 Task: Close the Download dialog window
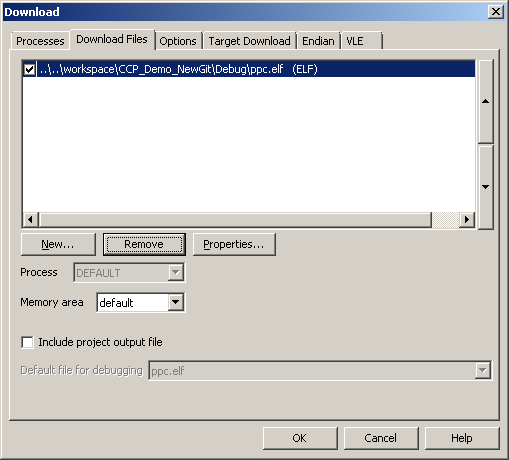coord(496,12)
